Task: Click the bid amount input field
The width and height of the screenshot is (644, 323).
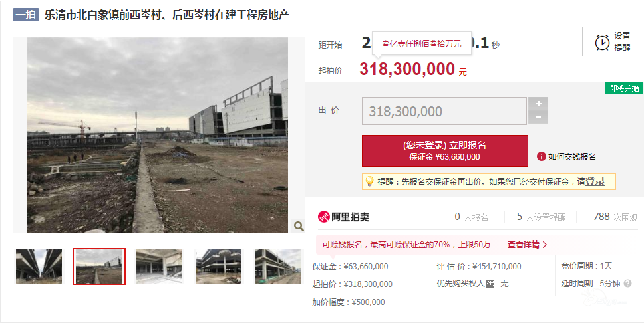Action: click(444, 111)
